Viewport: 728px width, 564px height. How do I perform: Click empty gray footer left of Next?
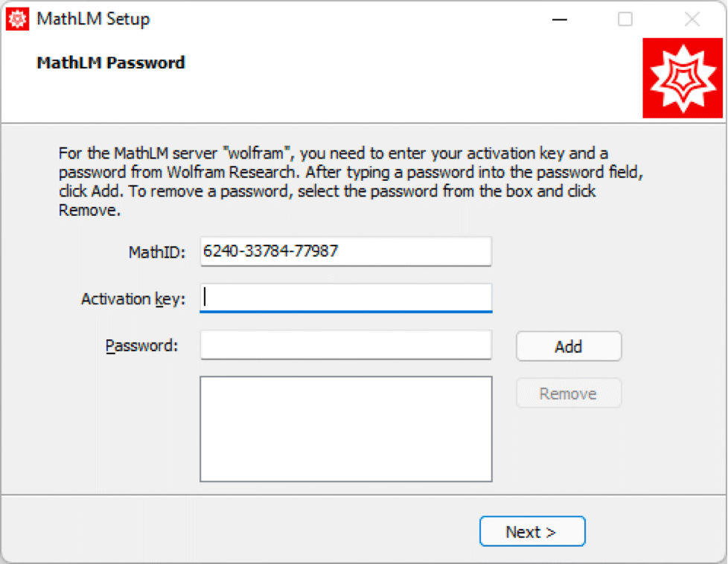coord(223,531)
